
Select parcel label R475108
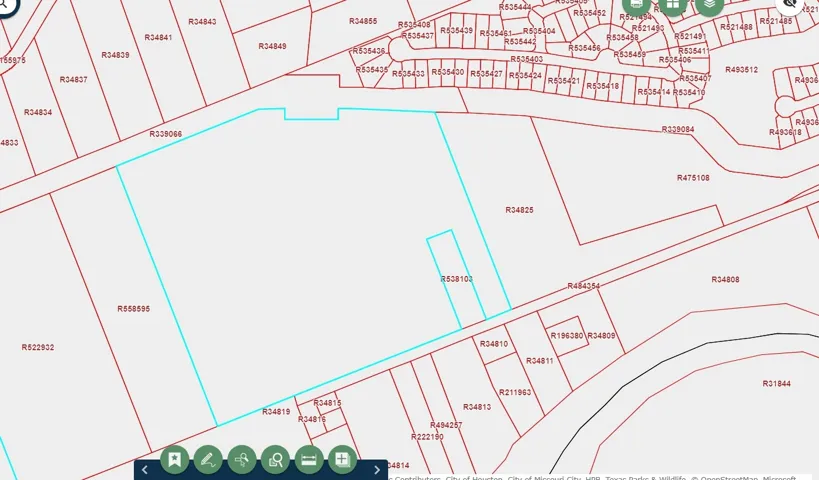tap(693, 178)
